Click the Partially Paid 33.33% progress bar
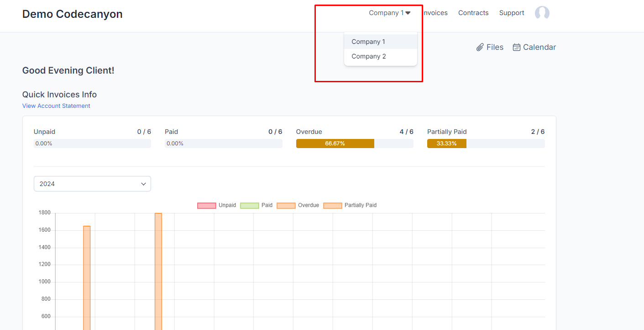This screenshot has width=644, height=330. coord(446,143)
